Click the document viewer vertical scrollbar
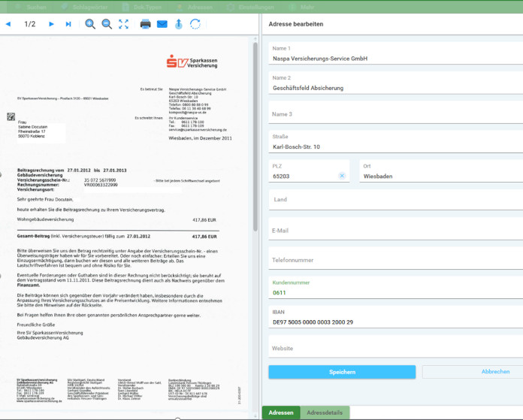Viewport: 523px width, 420px height. point(255,137)
